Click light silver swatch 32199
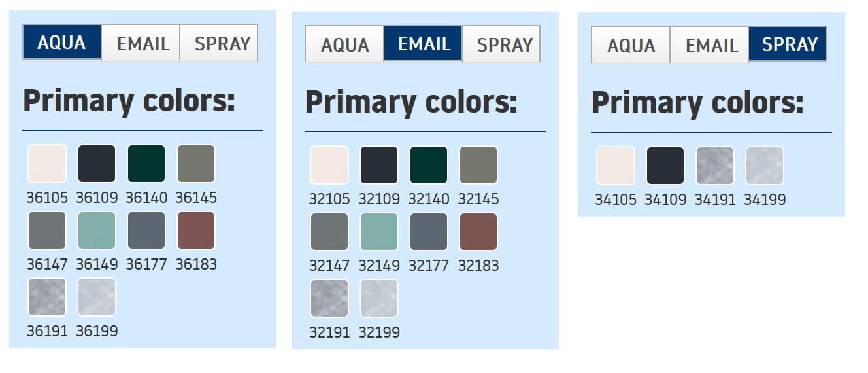Screen dimensions: 868x373 pyautogui.click(x=379, y=298)
